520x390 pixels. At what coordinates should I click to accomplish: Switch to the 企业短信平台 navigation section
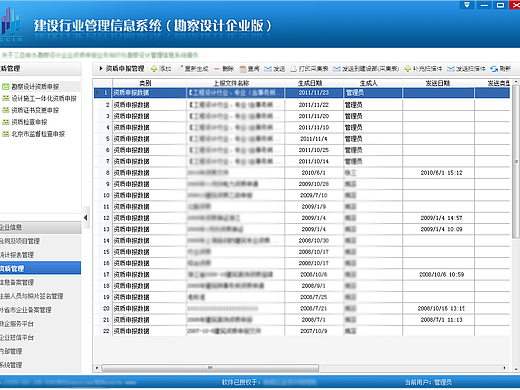[40, 337]
